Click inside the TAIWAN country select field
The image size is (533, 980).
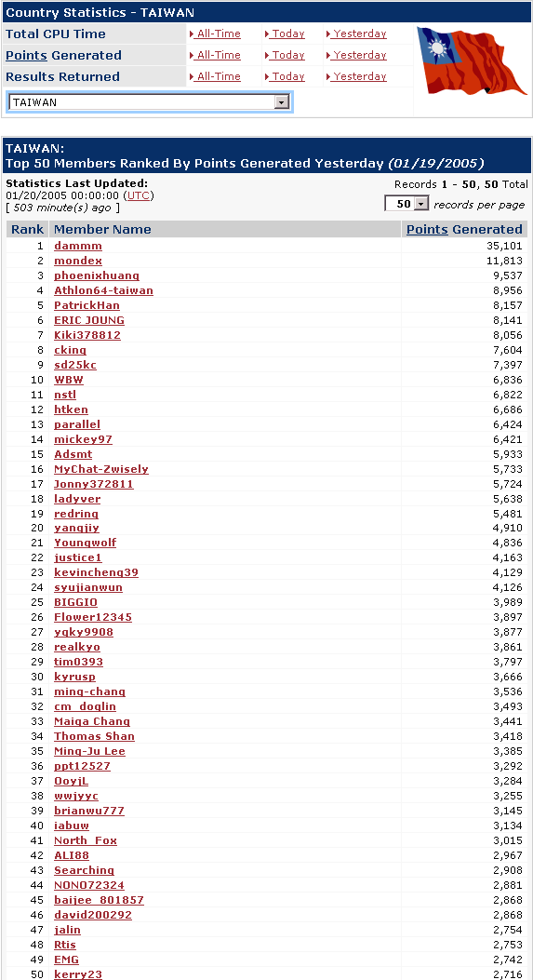coord(150,101)
